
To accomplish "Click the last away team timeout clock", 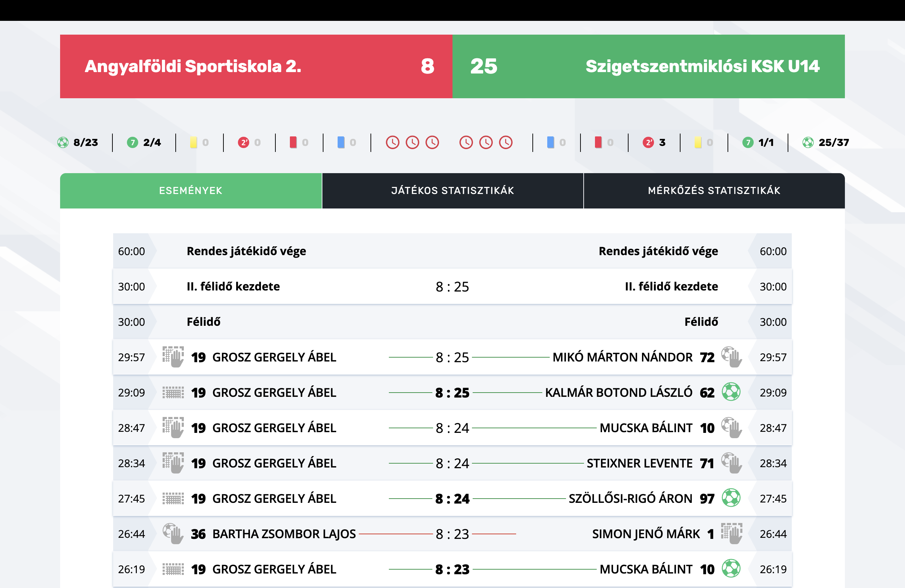I will point(506,142).
